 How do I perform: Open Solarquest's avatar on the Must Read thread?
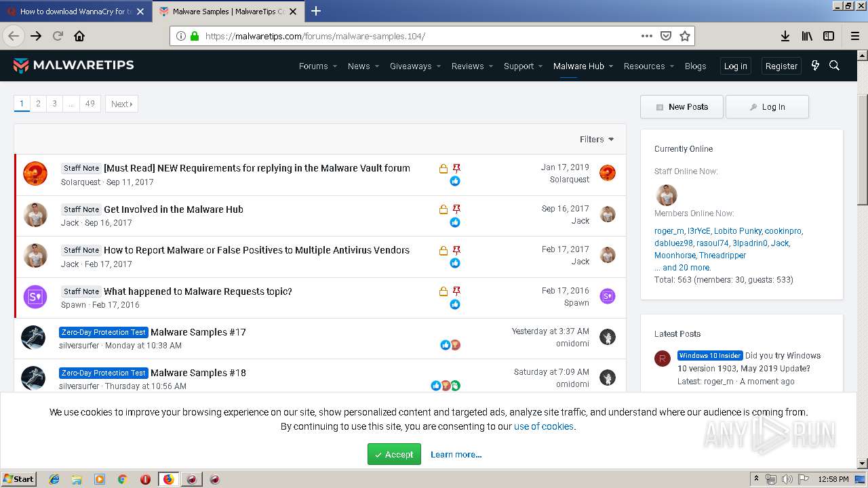click(x=35, y=174)
